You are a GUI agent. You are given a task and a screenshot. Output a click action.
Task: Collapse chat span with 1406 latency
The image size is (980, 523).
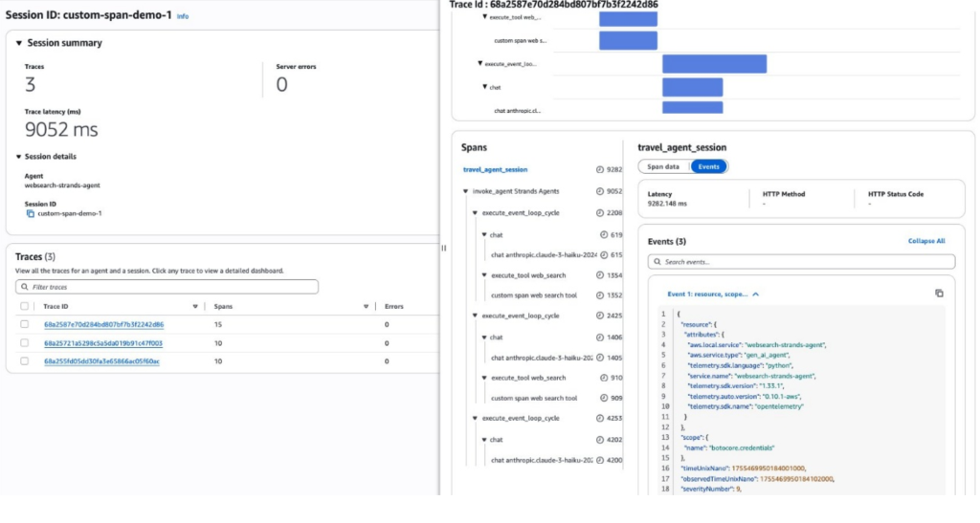pyautogui.click(x=484, y=338)
